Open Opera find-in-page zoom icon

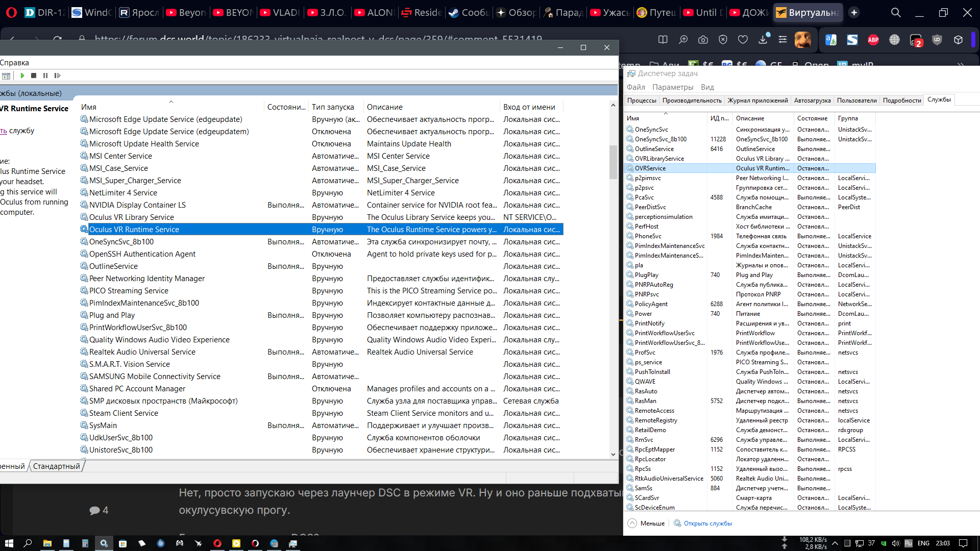coord(683,40)
